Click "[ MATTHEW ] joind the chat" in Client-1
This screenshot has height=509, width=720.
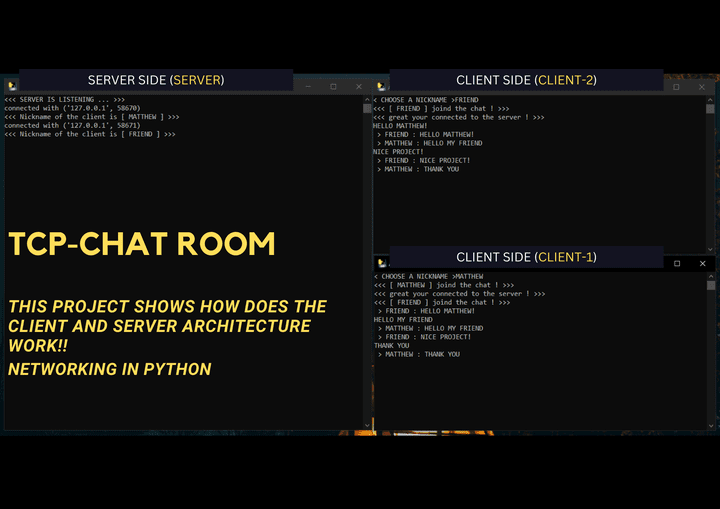point(444,285)
